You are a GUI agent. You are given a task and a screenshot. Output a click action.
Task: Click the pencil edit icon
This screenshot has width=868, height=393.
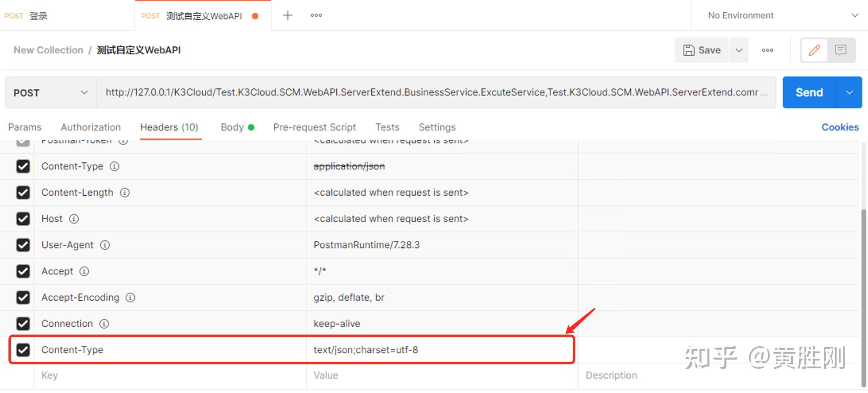(x=814, y=50)
